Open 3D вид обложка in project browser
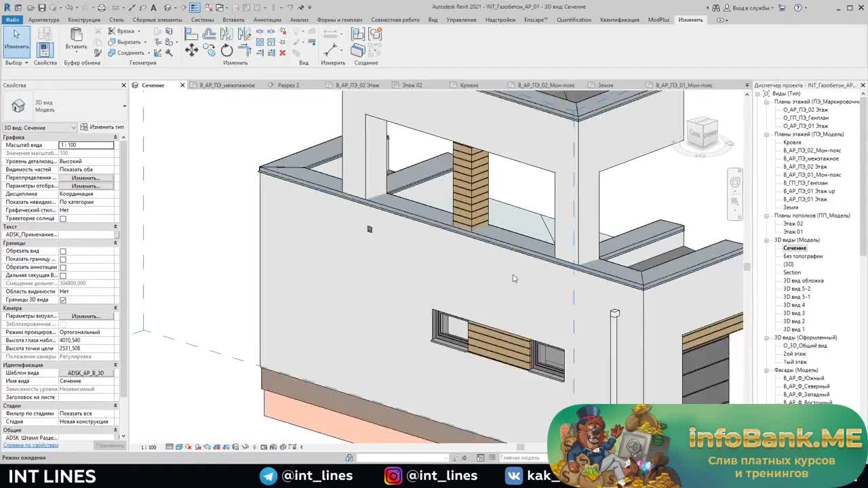 click(x=804, y=281)
